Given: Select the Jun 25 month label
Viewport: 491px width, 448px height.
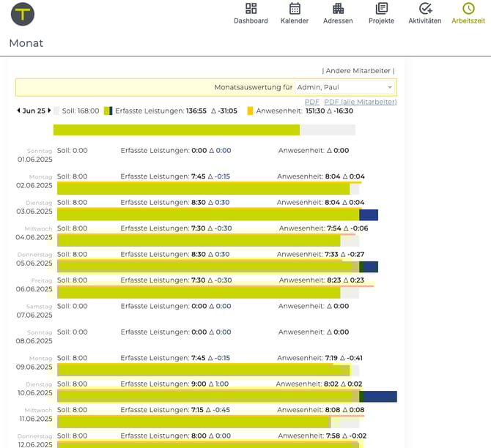Looking at the screenshot, I should [34, 111].
